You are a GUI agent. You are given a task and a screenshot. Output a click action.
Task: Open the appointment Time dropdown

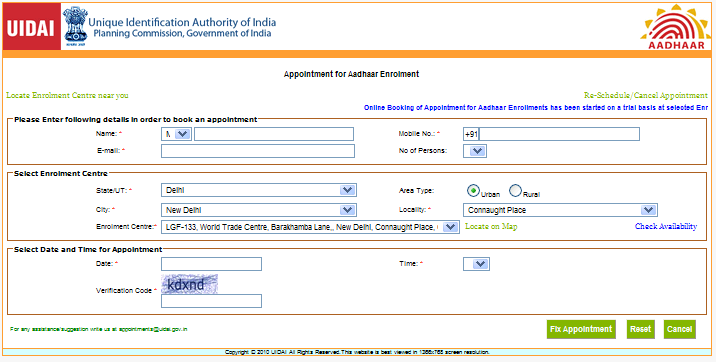(476, 264)
